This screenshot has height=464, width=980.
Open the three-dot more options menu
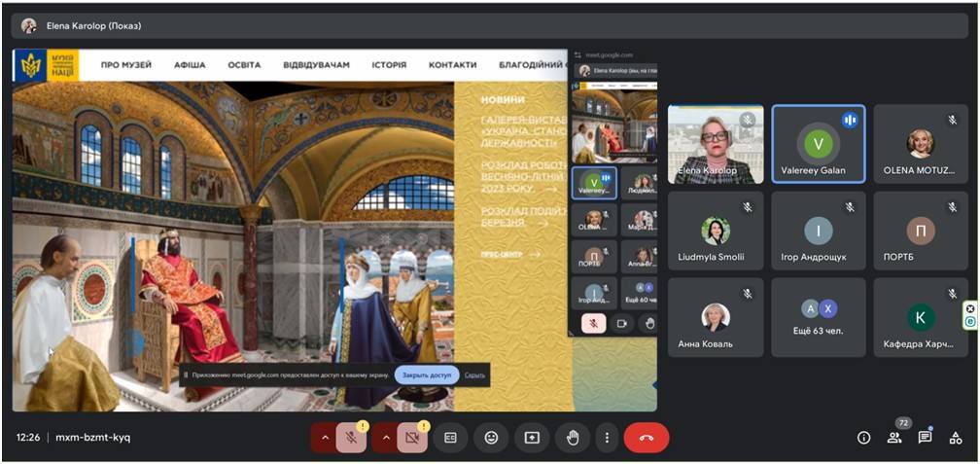click(x=607, y=438)
